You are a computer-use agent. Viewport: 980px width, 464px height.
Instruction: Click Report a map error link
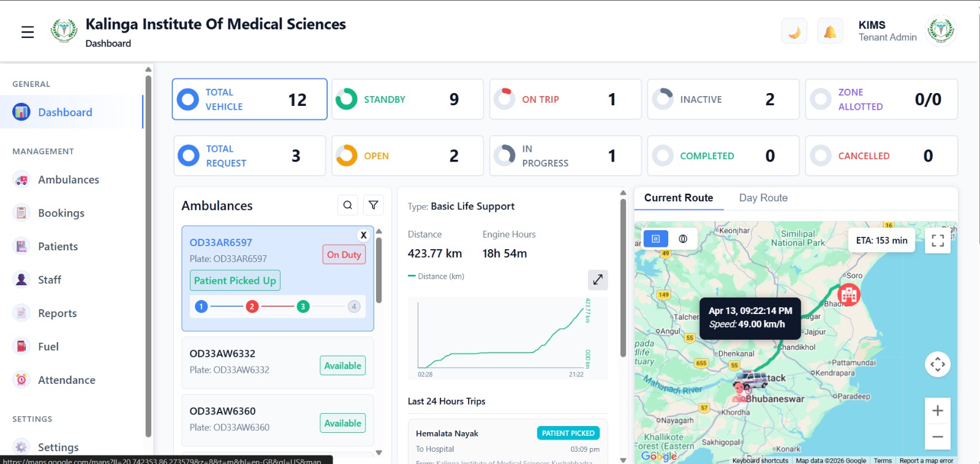click(926, 460)
